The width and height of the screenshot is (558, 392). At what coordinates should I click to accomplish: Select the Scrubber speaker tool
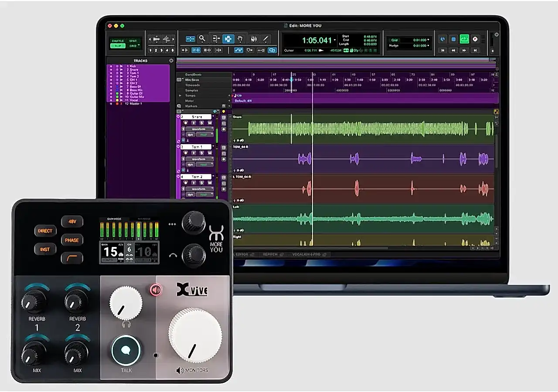point(253,39)
